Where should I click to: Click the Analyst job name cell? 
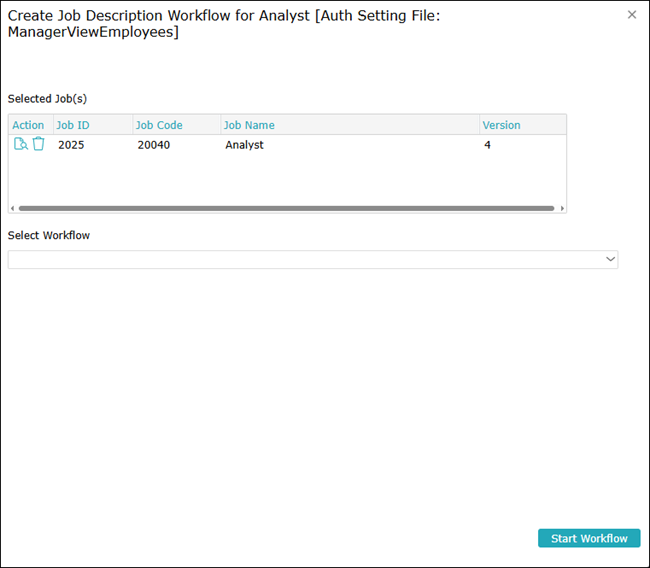coord(244,145)
